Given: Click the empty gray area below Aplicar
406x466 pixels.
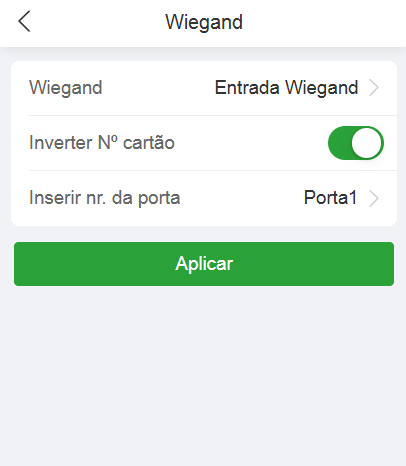Looking at the screenshot, I should coord(204,373).
